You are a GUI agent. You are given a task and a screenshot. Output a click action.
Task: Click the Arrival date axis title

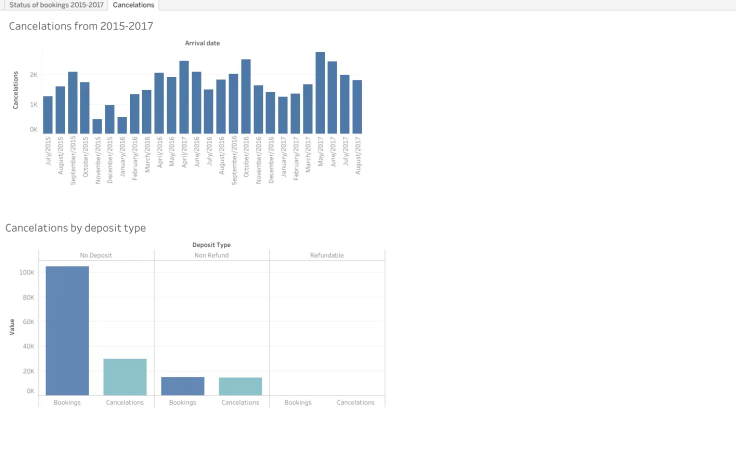[x=202, y=43]
